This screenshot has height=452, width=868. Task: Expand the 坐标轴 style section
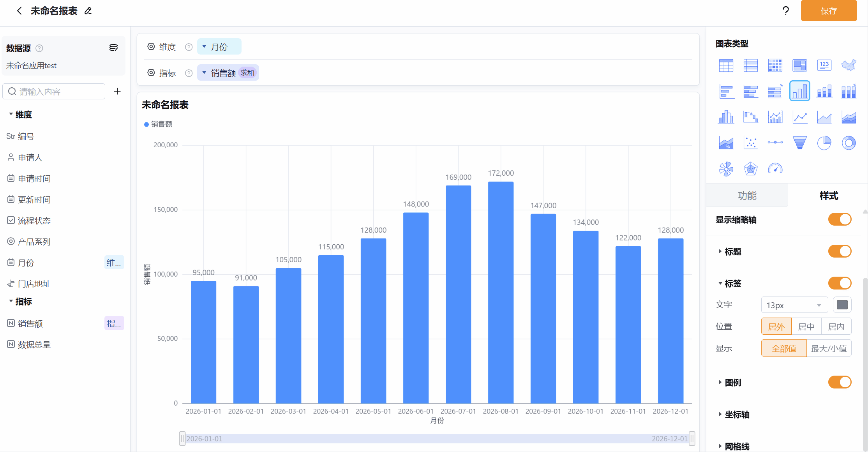click(720, 414)
